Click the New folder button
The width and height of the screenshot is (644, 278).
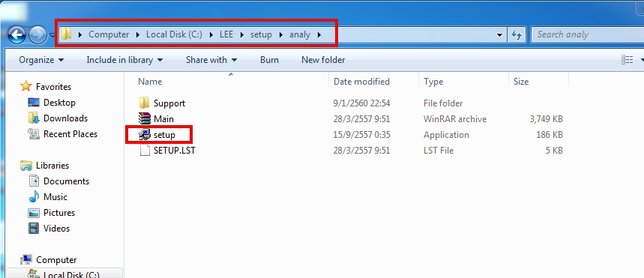pos(323,60)
